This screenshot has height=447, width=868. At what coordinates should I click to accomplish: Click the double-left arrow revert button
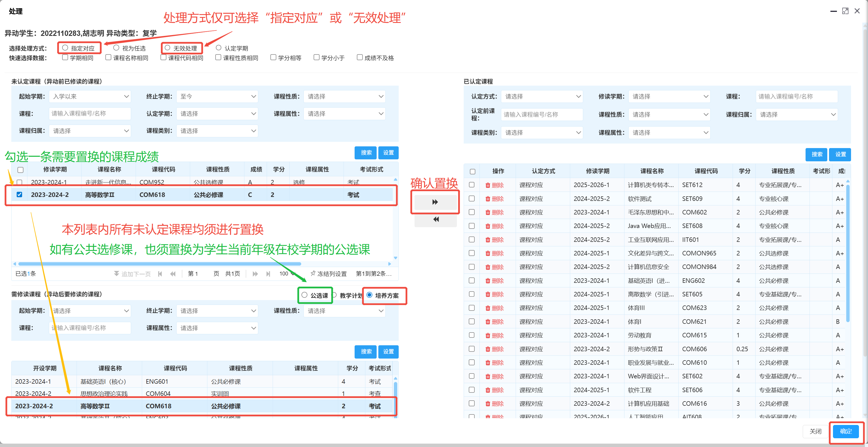(x=436, y=219)
